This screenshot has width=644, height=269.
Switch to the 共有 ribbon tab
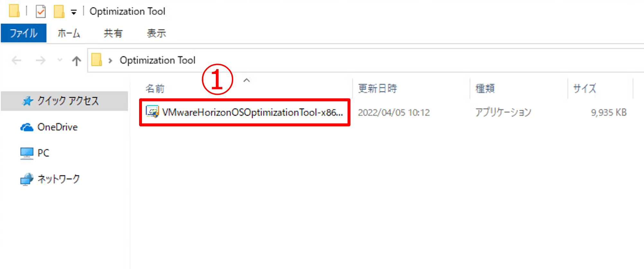coord(113,33)
